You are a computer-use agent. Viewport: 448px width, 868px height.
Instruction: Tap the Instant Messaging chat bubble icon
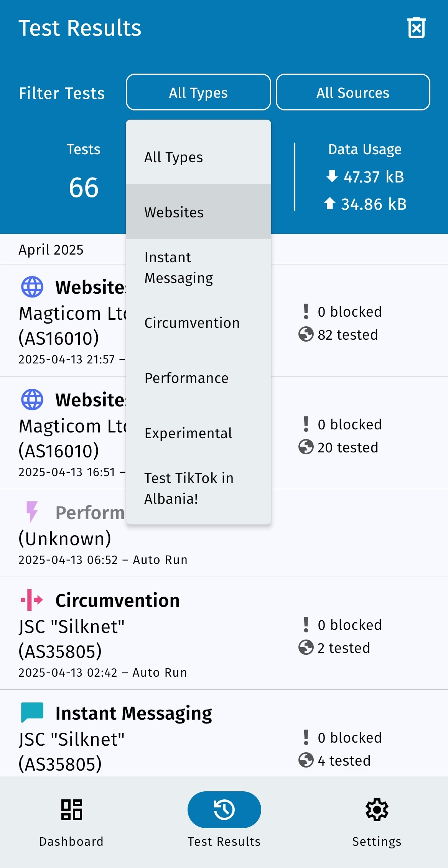point(32,712)
